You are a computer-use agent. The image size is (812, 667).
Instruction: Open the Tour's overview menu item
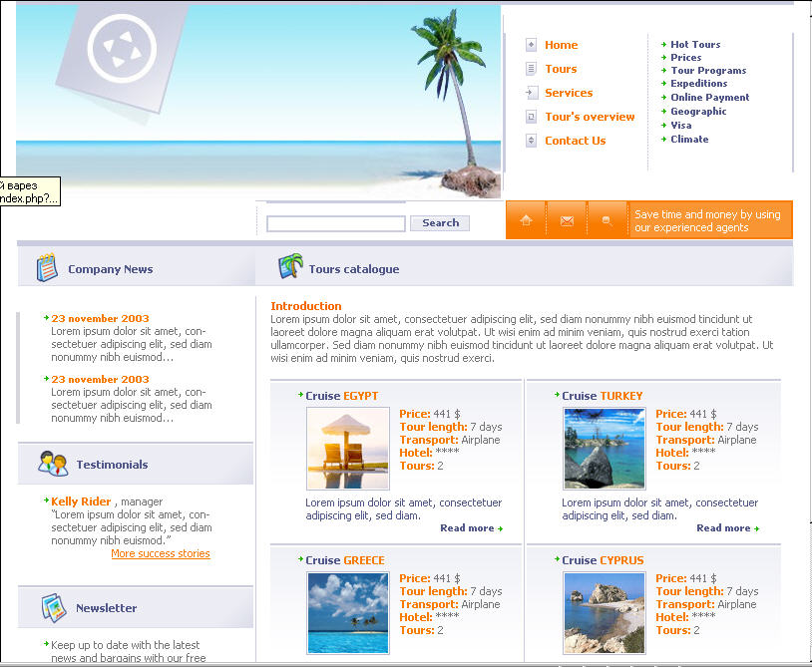[590, 117]
